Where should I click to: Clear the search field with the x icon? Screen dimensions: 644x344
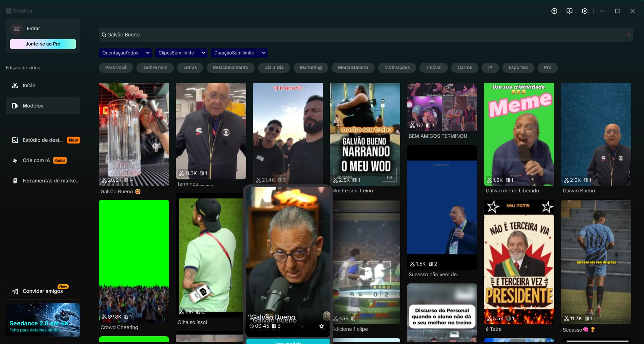628,35
